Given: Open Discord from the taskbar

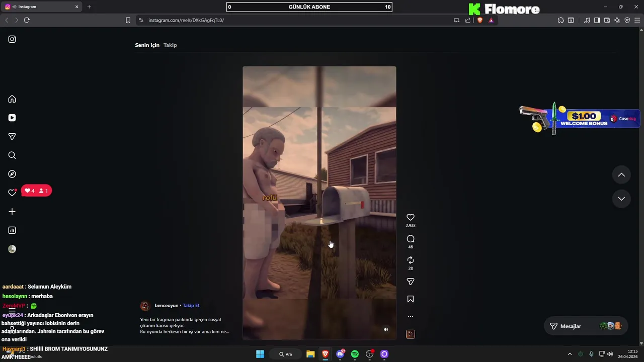Looking at the screenshot, I should click(x=341, y=354).
